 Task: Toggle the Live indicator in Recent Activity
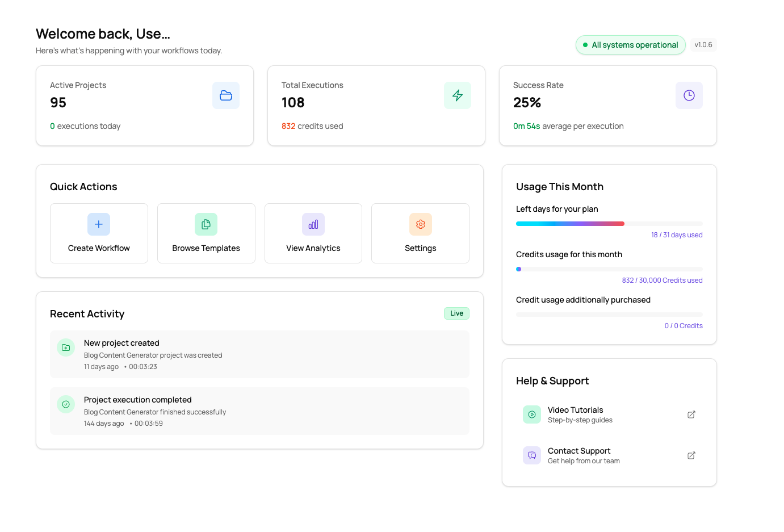pos(456,313)
